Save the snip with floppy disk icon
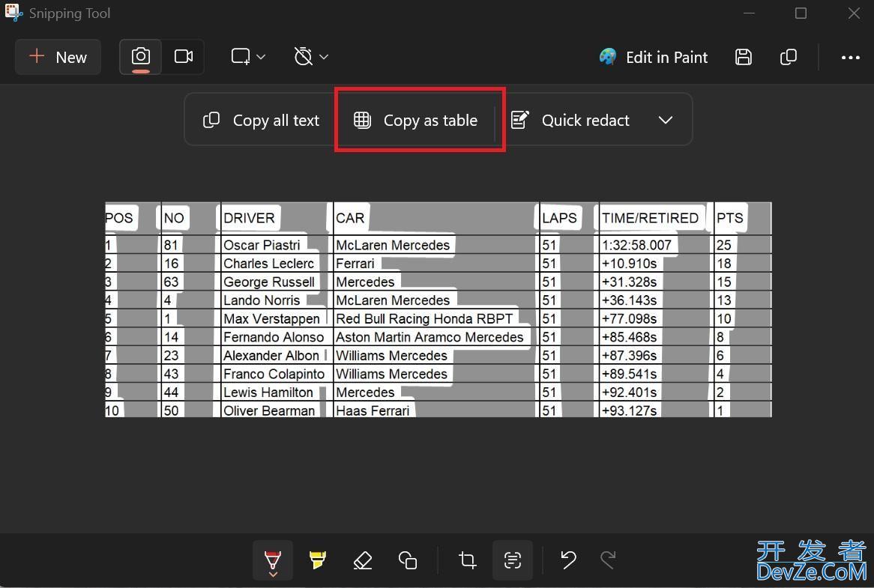 743,57
